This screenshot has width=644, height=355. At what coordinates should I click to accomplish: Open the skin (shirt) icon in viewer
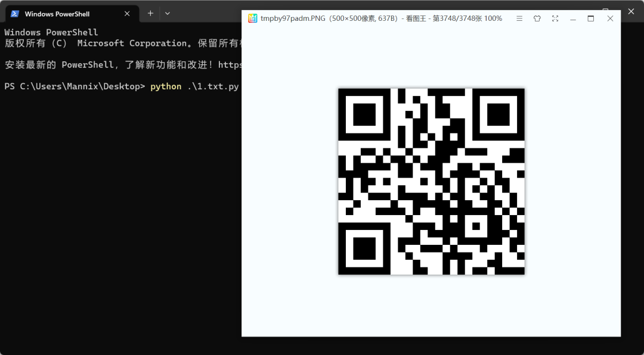pyautogui.click(x=537, y=18)
